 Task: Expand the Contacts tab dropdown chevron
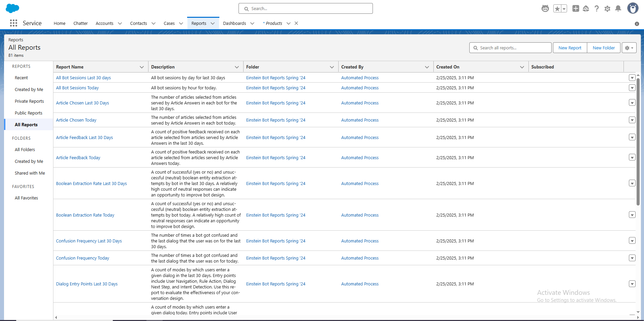154,24
